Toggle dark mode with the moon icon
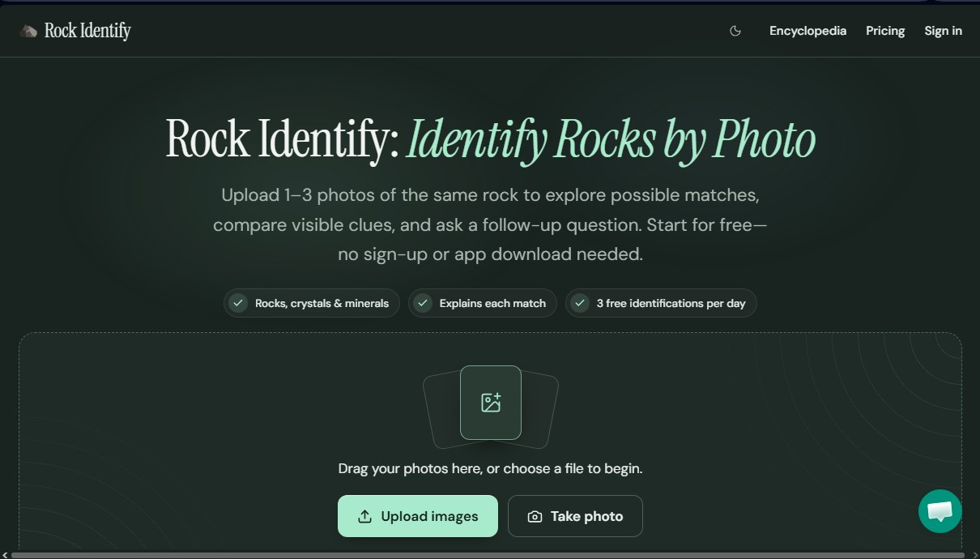This screenshot has height=559, width=980. click(x=735, y=31)
